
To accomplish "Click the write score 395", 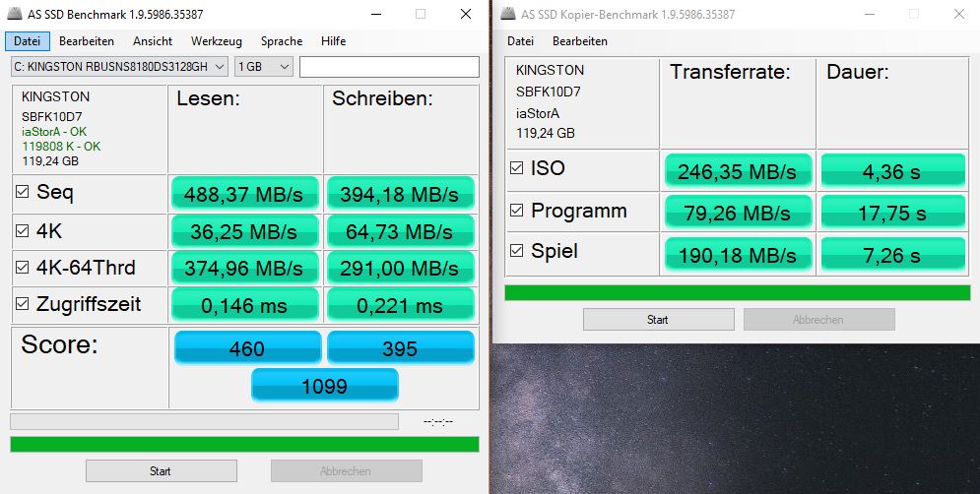I will [x=401, y=347].
